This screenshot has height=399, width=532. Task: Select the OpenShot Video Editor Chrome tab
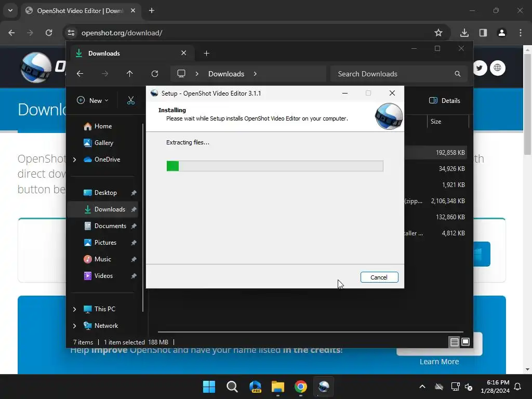tap(81, 11)
